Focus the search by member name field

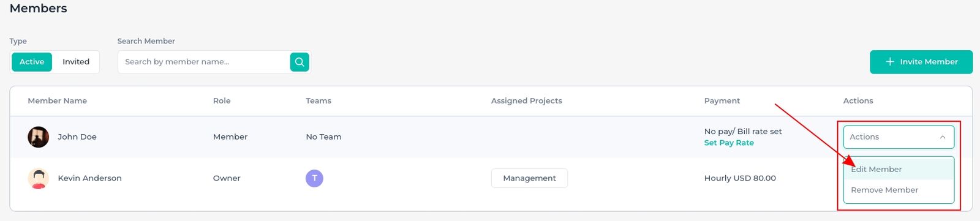[x=203, y=62]
